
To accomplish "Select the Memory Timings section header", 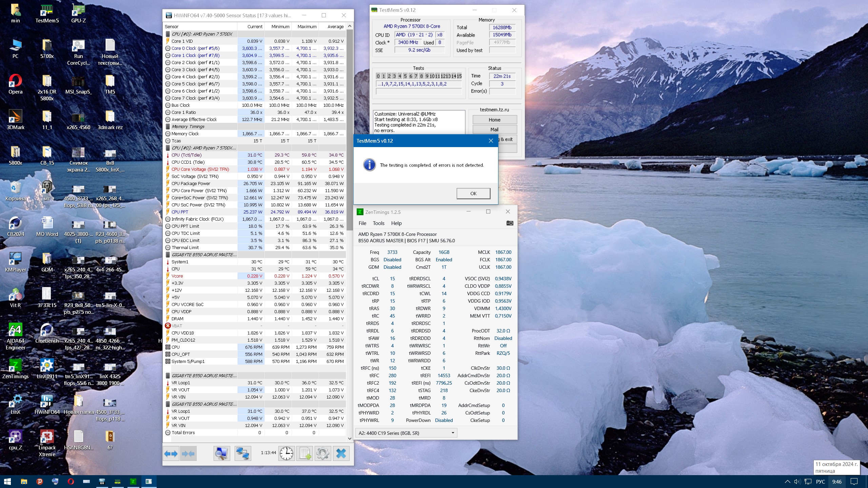I will (x=188, y=126).
